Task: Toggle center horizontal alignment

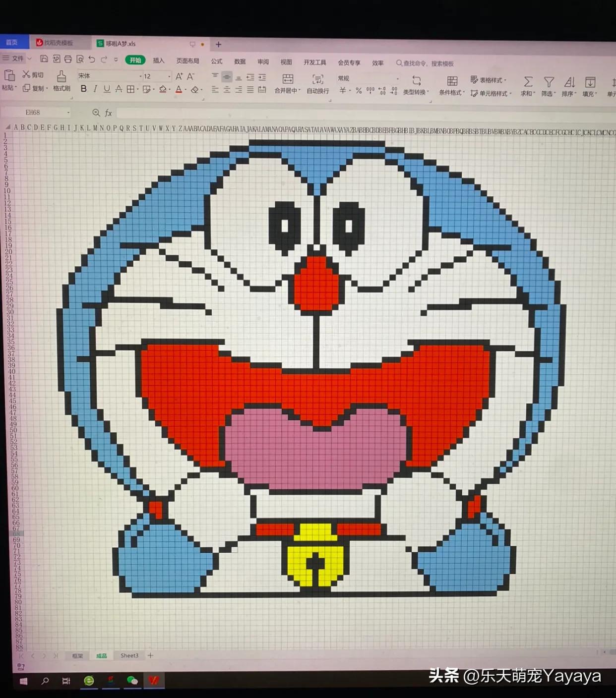Action: pyautogui.click(x=227, y=89)
